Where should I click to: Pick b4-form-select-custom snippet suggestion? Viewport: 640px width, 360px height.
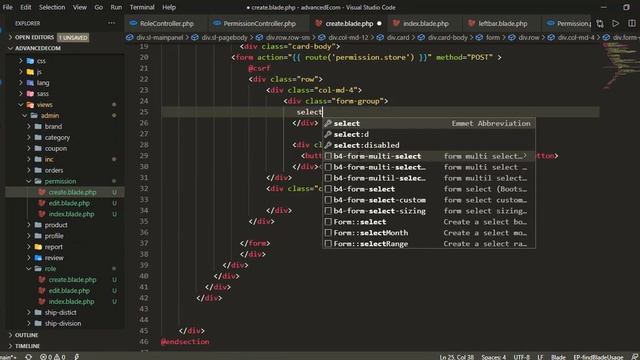[429, 200]
